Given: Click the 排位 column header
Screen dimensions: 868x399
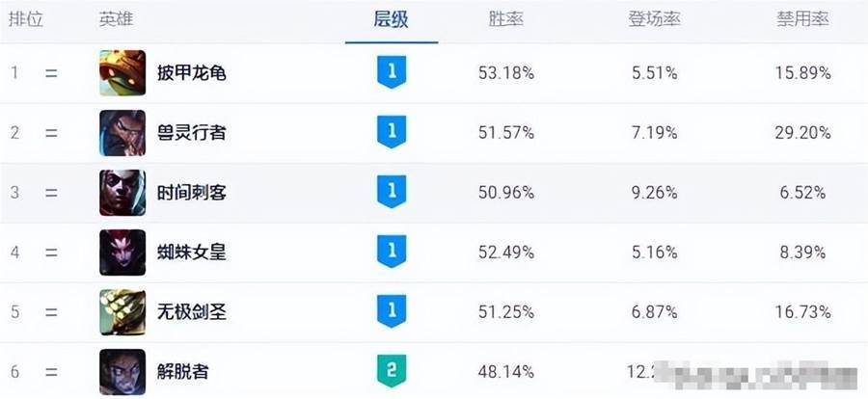Looking at the screenshot, I should pyautogui.click(x=25, y=20).
